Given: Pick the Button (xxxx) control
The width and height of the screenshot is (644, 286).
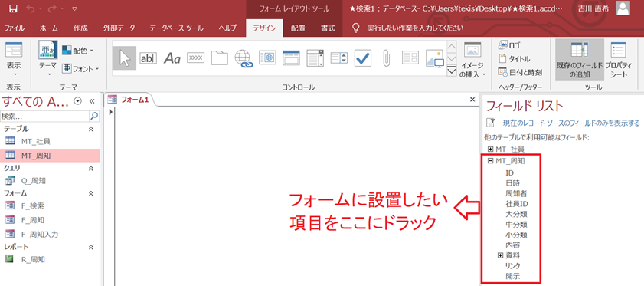Looking at the screenshot, I should [x=196, y=58].
